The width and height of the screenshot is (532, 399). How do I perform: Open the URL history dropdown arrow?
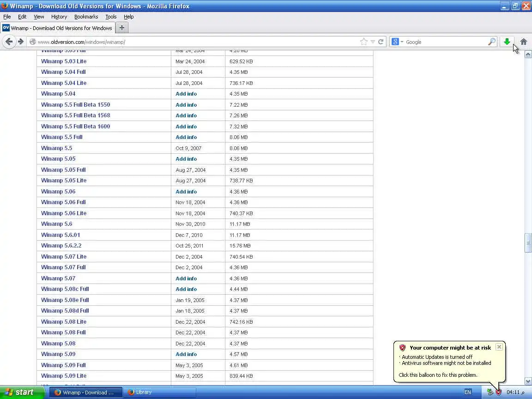pos(373,42)
